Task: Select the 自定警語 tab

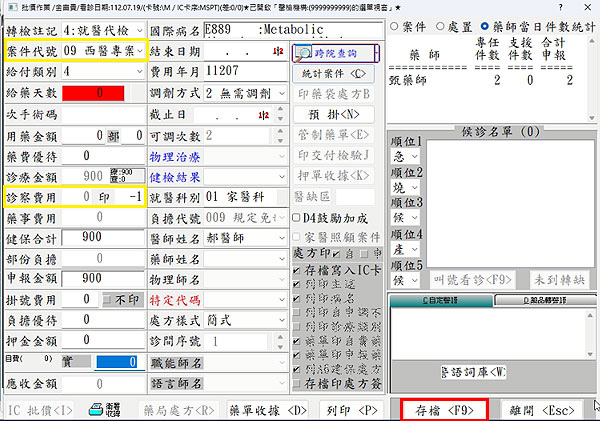Action: [438, 299]
